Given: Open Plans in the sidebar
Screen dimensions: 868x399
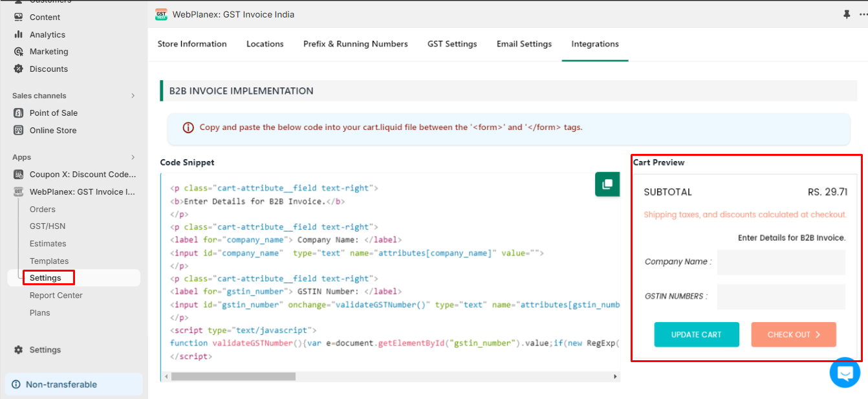Looking at the screenshot, I should [40, 313].
